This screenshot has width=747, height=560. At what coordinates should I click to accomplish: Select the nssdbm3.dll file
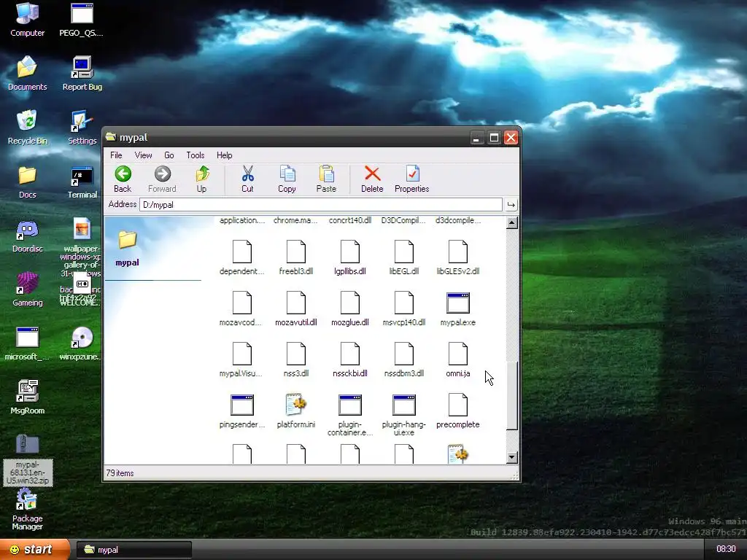click(404, 359)
